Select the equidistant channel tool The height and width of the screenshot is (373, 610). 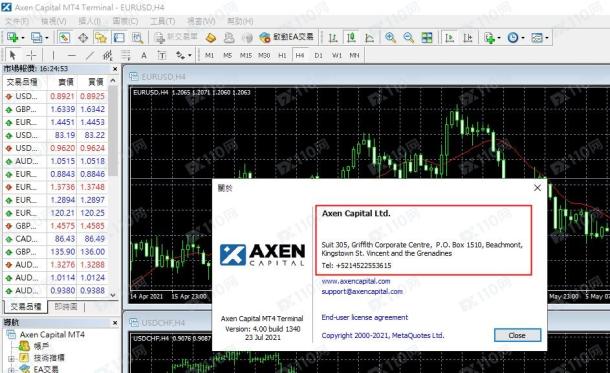tap(108, 55)
